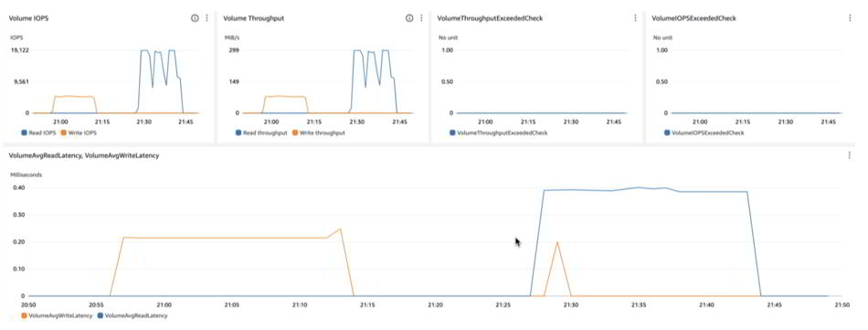Open VolumeThroughputExceededCheck widget actions menu

tap(635, 18)
